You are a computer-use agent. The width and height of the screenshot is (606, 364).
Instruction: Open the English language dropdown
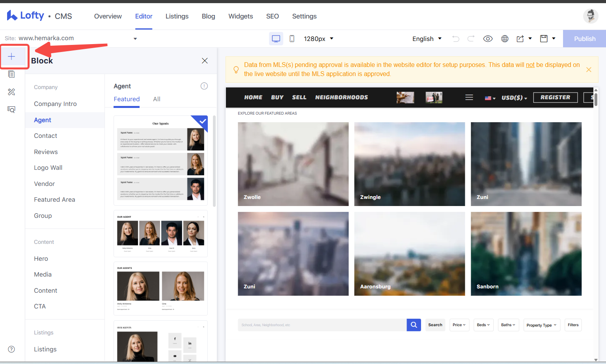click(427, 39)
